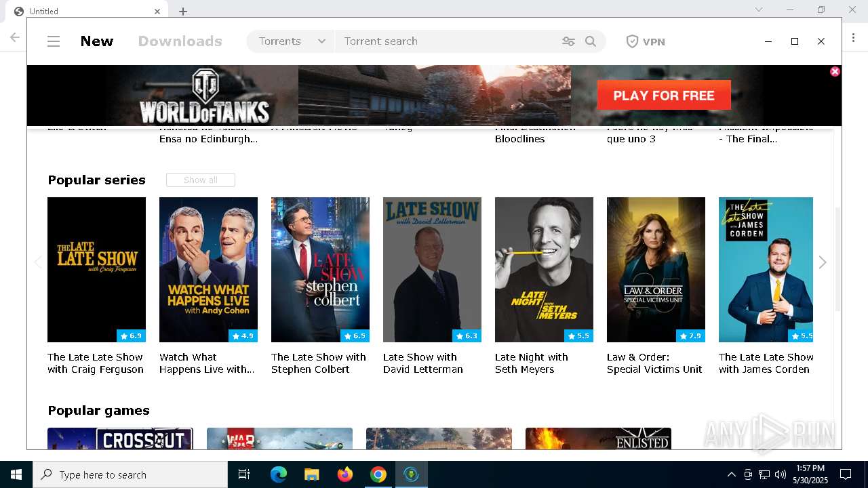Viewport: 868px width, 488px height.
Task: Open the Enlisted game tile
Action: tap(598, 439)
